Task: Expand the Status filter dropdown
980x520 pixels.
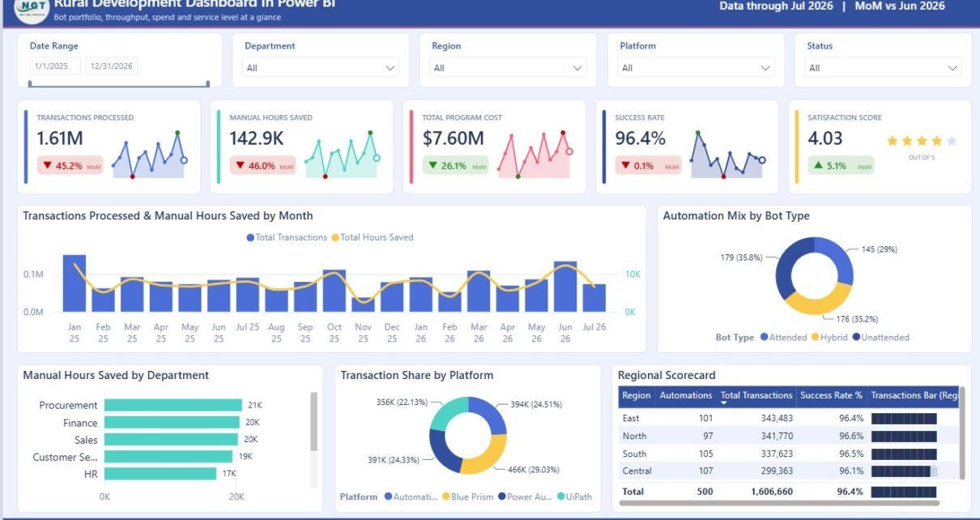Action: pyautogui.click(x=883, y=68)
